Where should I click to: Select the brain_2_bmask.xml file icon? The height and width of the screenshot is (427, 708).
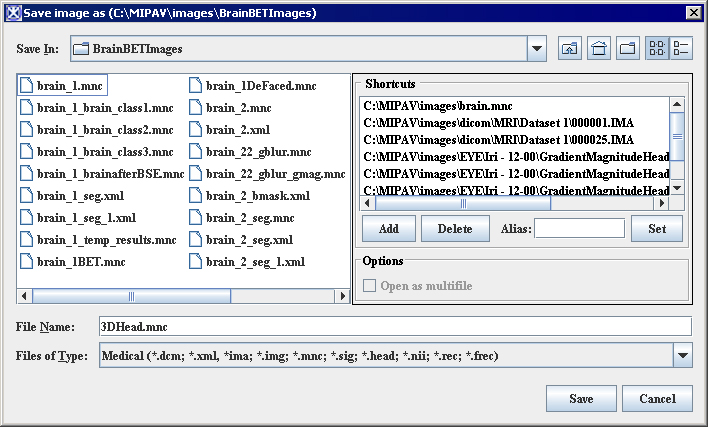click(x=195, y=196)
